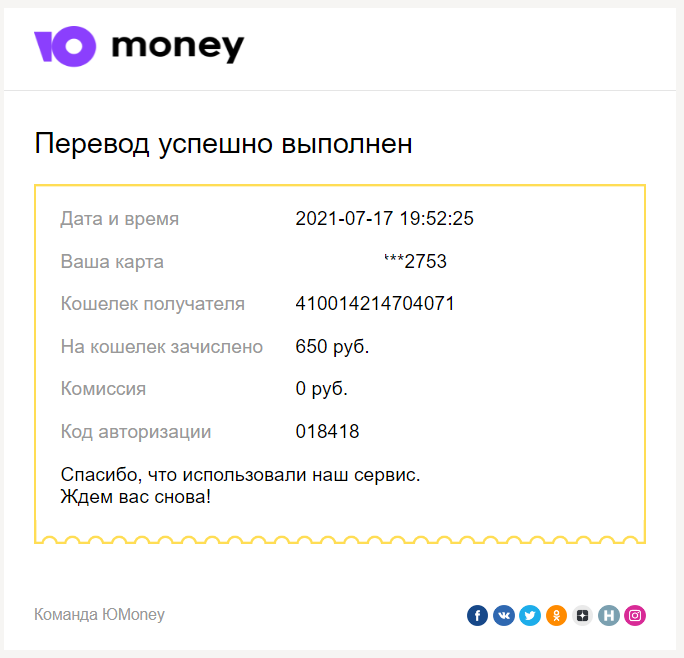Open the VK social icon
684x658 pixels.
[504, 615]
